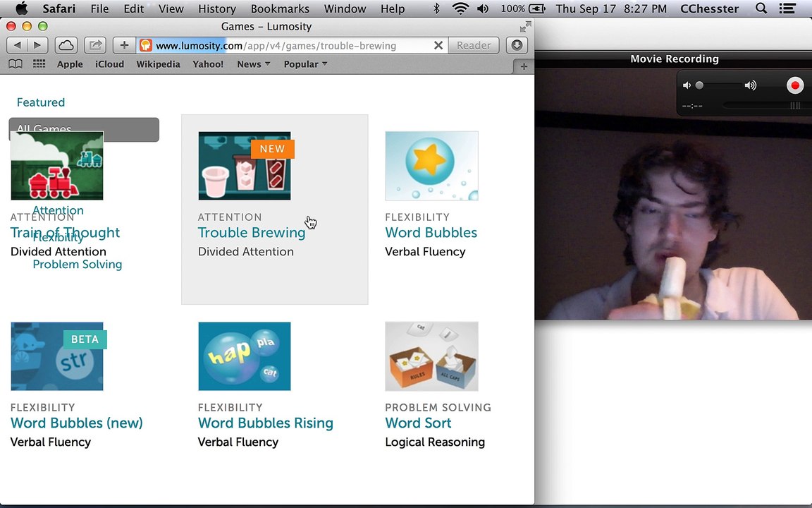Click Word Bubbles Rising title link

(x=266, y=423)
